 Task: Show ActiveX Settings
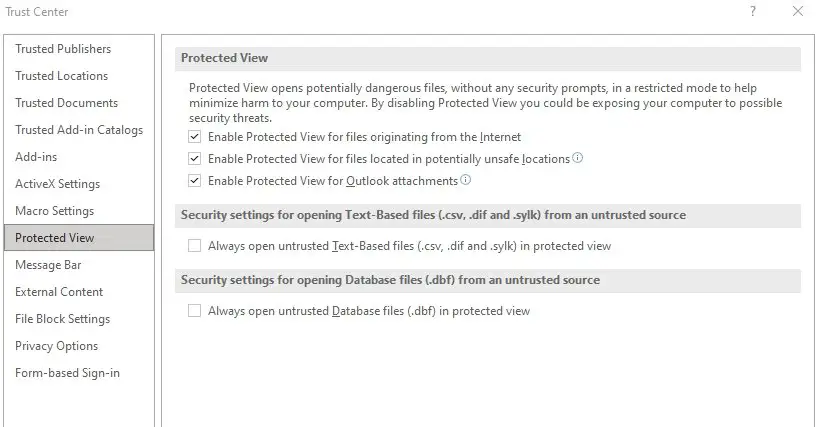(57, 184)
